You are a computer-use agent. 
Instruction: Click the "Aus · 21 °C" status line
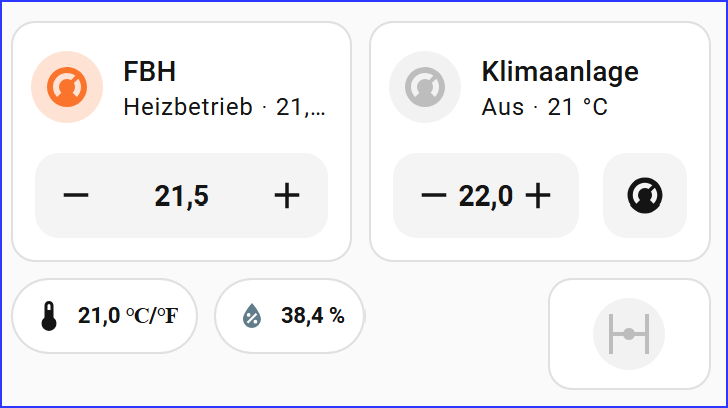click(544, 107)
